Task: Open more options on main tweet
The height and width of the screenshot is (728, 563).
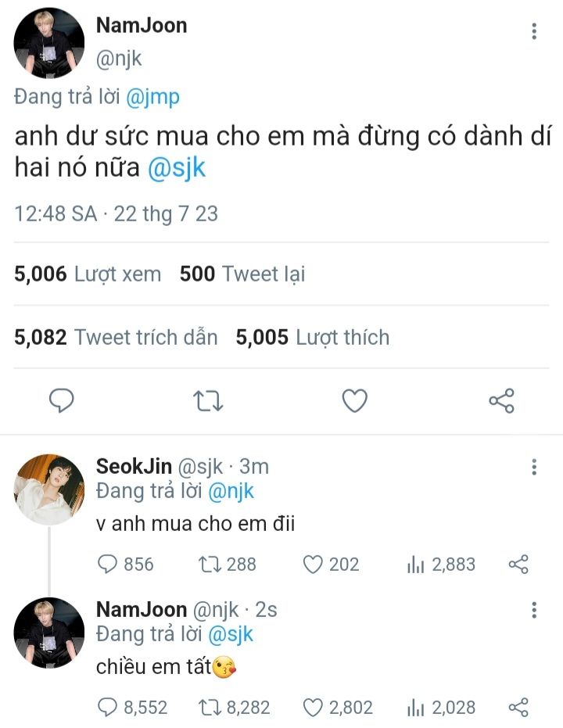Action: click(534, 31)
